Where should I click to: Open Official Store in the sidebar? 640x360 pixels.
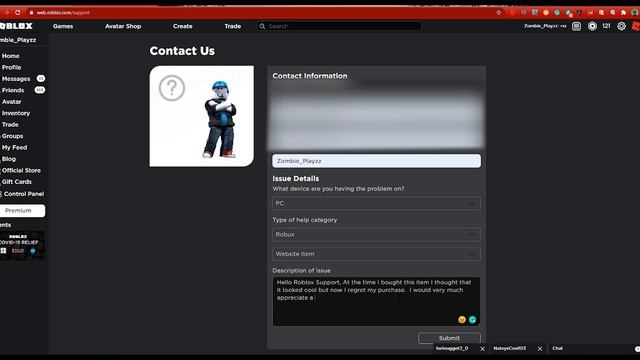tap(21, 170)
